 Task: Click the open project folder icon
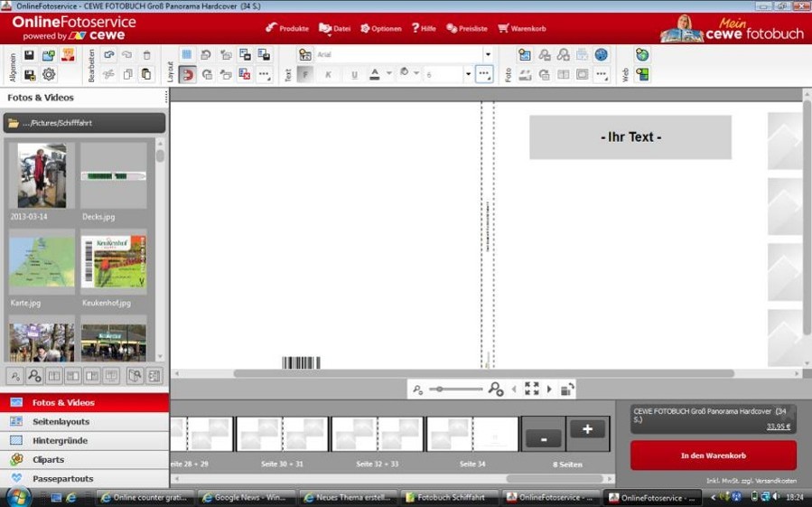(49, 55)
